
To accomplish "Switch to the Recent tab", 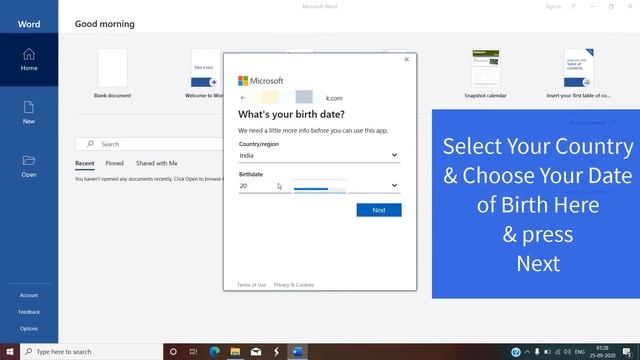I will [x=84, y=163].
